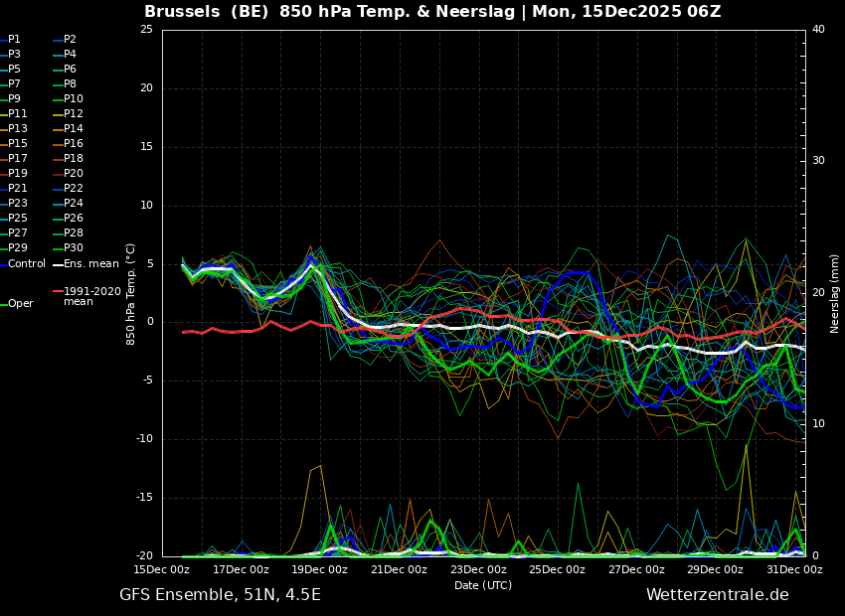Select the P5 legend label
Image resolution: width=845 pixels, height=616 pixels.
[14, 69]
